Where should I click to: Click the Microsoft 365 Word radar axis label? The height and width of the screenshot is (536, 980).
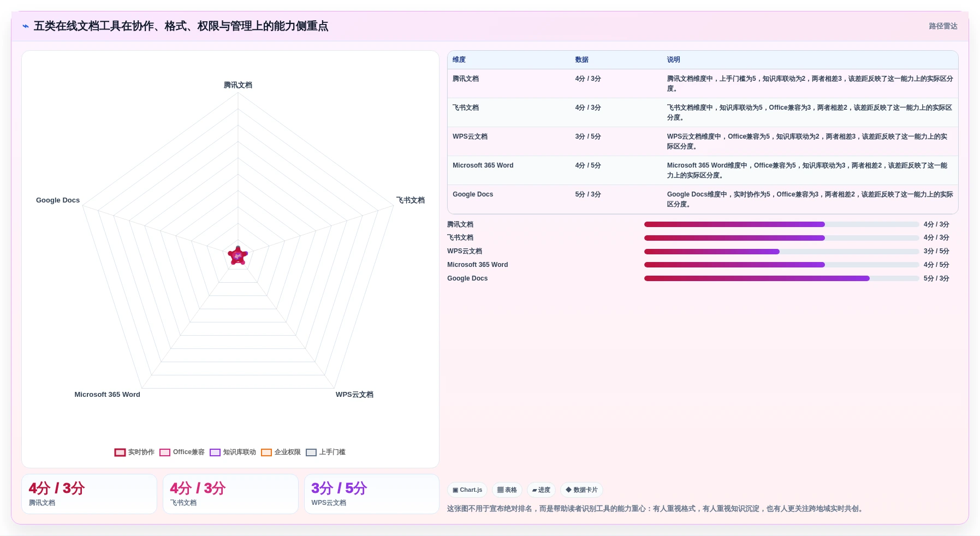click(x=108, y=395)
